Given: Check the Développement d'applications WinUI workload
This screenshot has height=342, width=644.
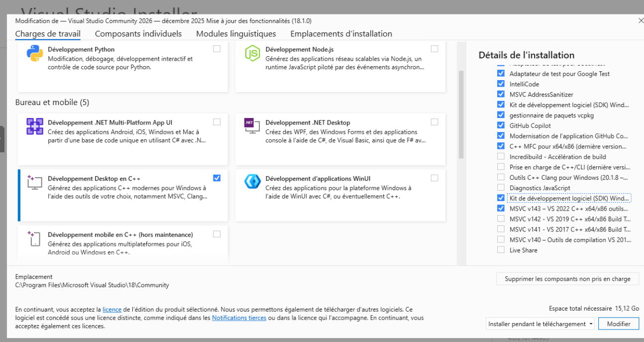Looking at the screenshot, I should pos(434,178).
